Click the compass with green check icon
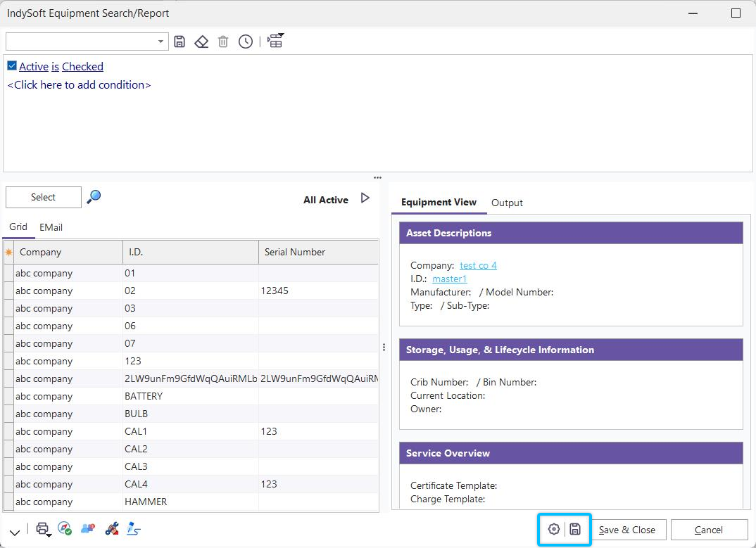 pyautogui.click(x=65, y=529)
